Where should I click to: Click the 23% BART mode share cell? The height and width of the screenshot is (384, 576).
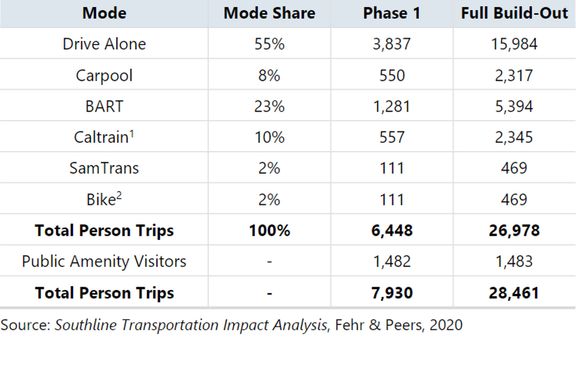(269, 106)
